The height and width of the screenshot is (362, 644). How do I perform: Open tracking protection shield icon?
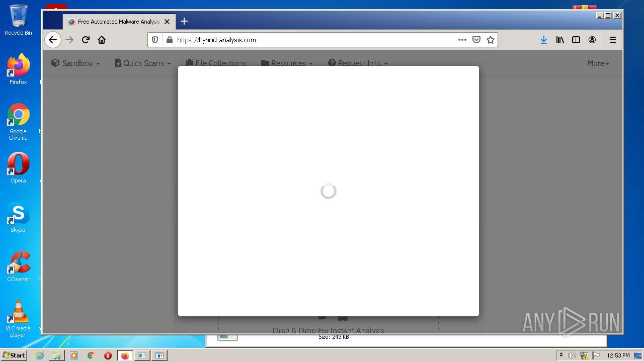point(155,40)
